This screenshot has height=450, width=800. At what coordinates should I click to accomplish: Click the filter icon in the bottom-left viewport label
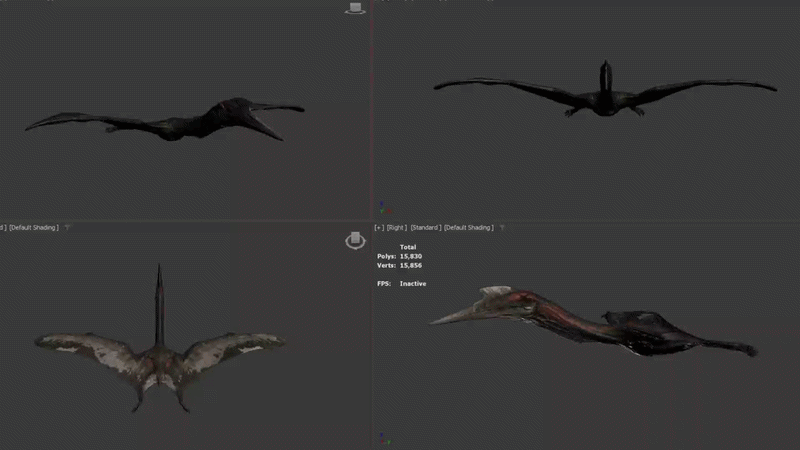[68, 228]
